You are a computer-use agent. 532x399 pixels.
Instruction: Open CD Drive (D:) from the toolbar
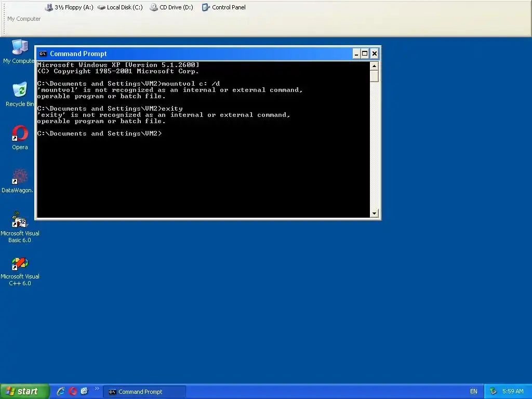(x=171, y=7)
